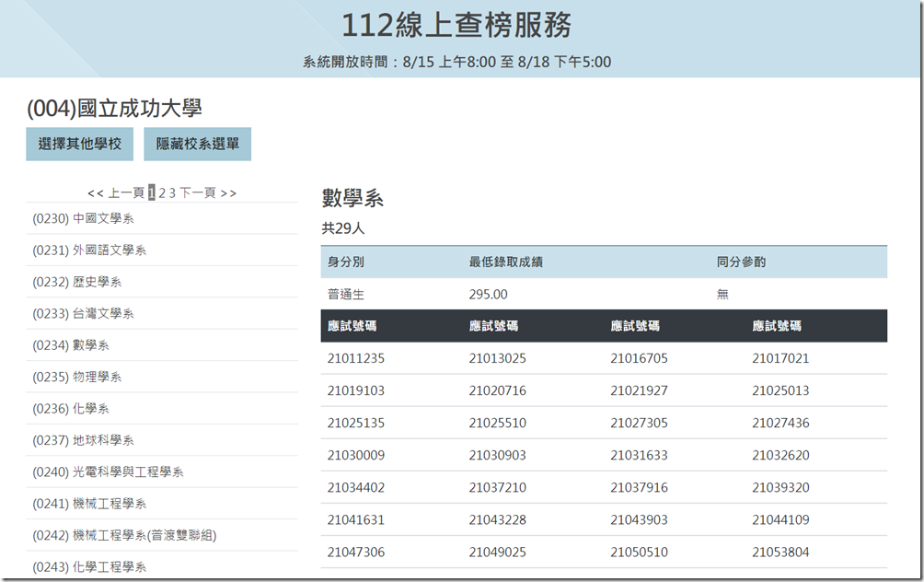This screenshot has height=582, width=924.
Task: Hide the department menu with 隱藏校系選單
Action: [197, 145]
